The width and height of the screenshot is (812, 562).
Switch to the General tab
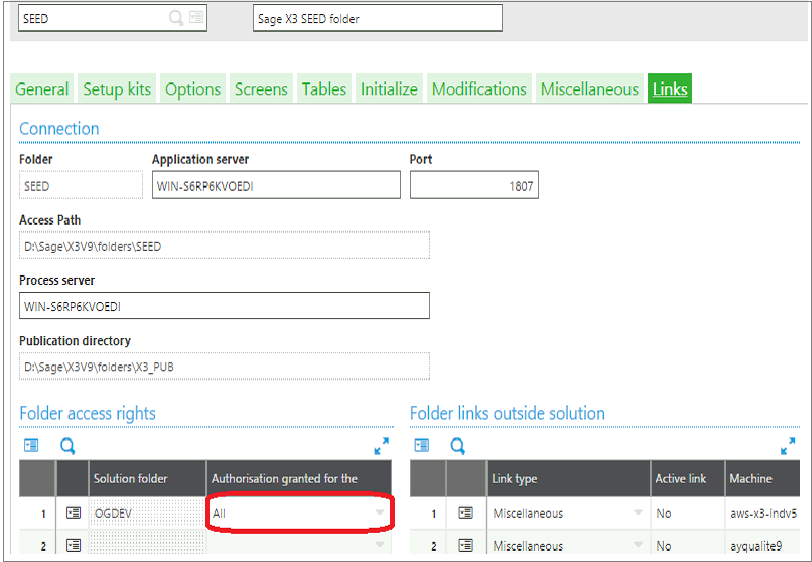(x=42, y=89)
